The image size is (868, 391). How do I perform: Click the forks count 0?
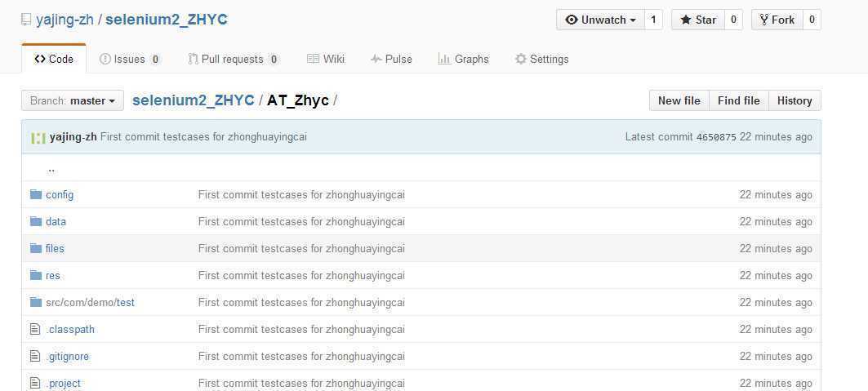pyautogui.click(x=812, y=20)
